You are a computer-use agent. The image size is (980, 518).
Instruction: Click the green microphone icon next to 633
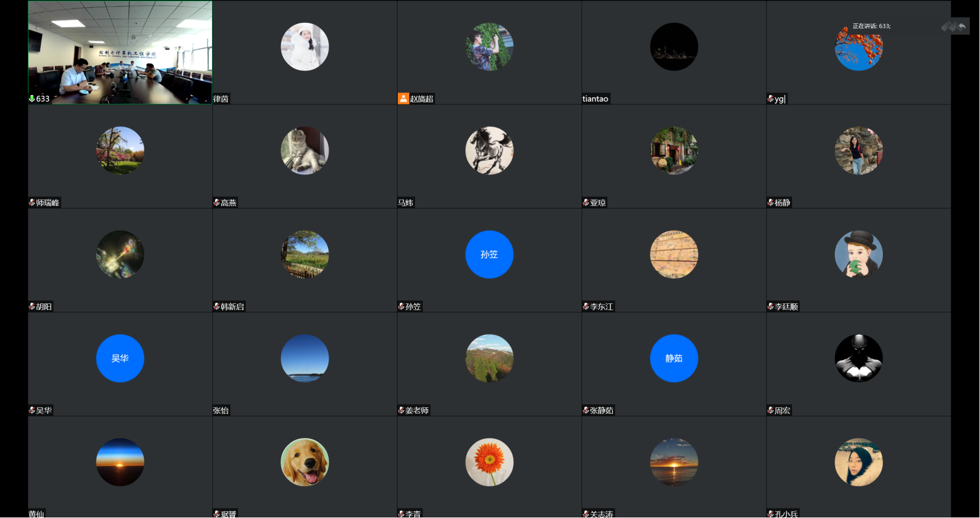[32, 99]
